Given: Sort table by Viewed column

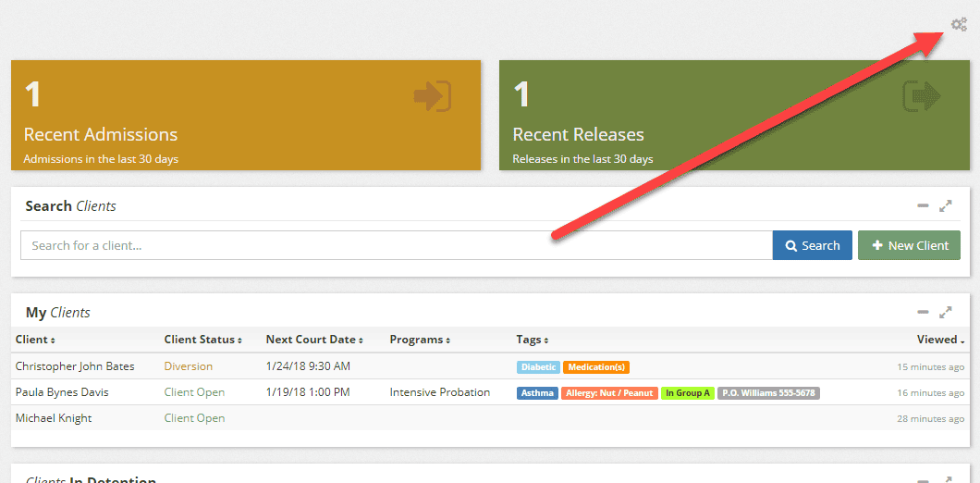Looking at the screenshot, I should pyautogui.click(x=940, y=340).
